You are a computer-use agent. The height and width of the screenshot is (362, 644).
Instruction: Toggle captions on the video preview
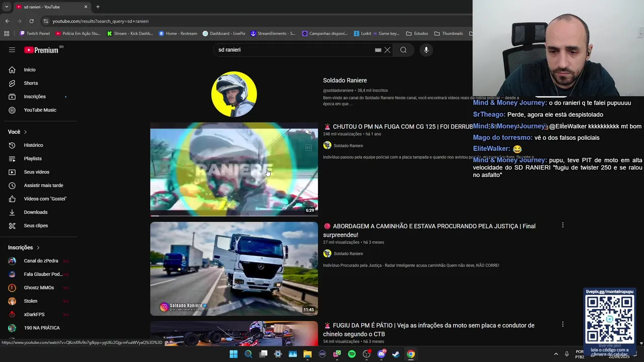[308, 147]
